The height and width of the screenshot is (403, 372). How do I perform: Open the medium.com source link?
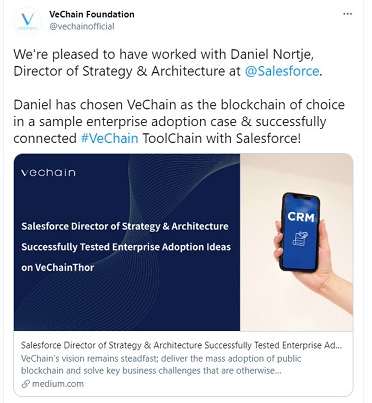pos(58,384)
